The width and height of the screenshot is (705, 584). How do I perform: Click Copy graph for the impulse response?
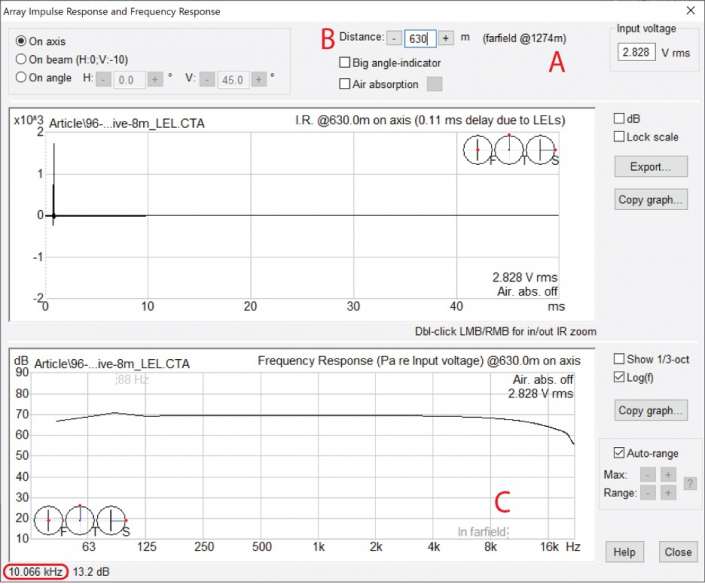click(651, 200)
